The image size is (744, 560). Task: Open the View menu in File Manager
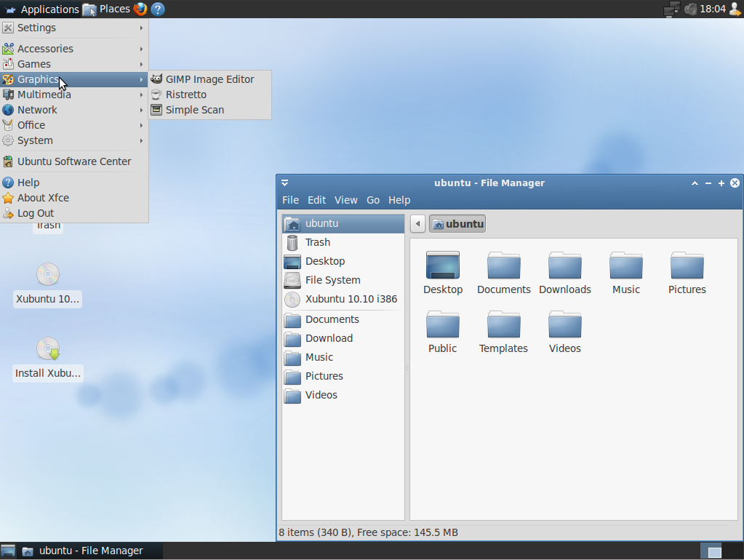tap(346, 200)
